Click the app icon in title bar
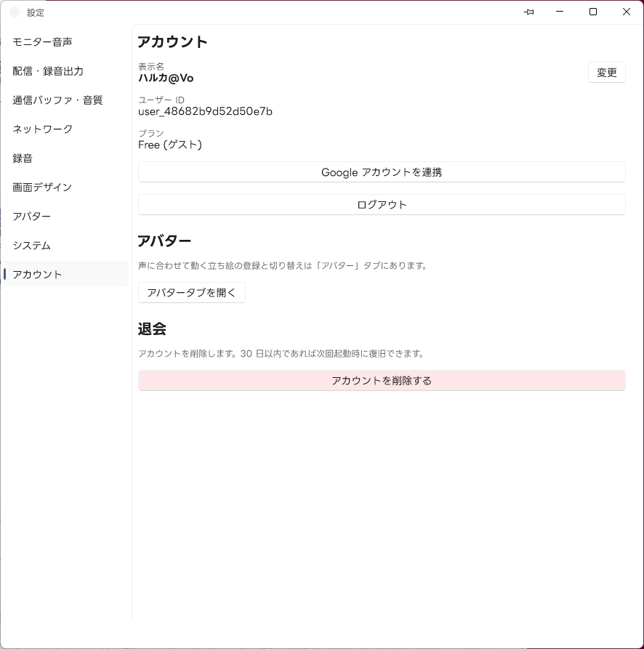644x649 pixels. click(x=15, y=12)
